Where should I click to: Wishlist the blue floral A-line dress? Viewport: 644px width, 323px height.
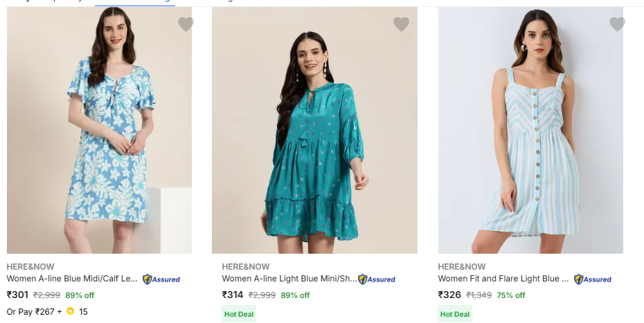[x=186, y=25]
